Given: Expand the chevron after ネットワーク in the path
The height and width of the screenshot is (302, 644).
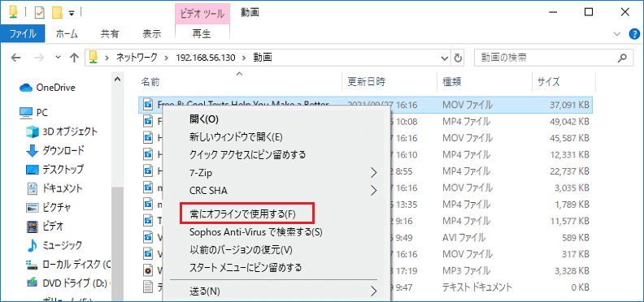Looking at the screenshot, I should (x=167, y=58).
